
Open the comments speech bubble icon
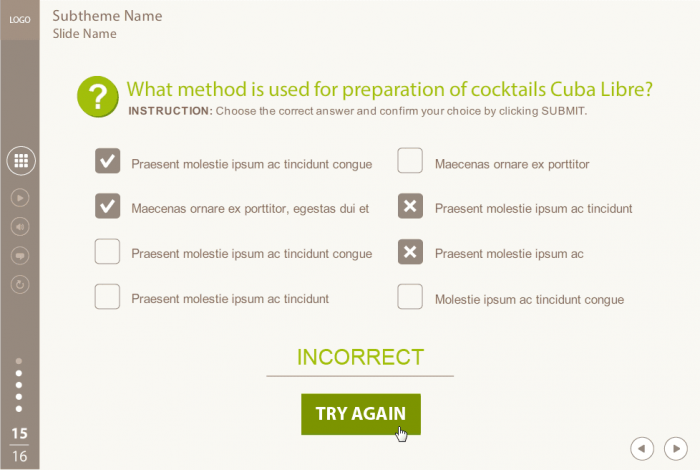[x=20, y=255]
